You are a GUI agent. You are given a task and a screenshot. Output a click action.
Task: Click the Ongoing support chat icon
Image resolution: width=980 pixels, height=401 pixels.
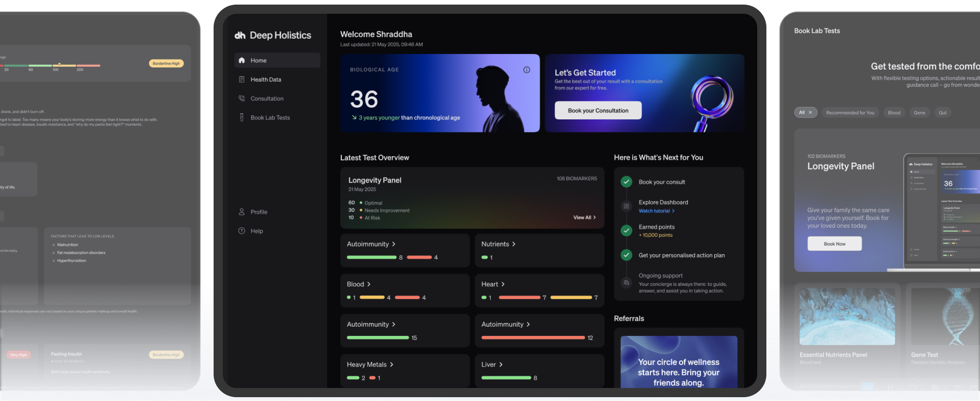(626, 283)
